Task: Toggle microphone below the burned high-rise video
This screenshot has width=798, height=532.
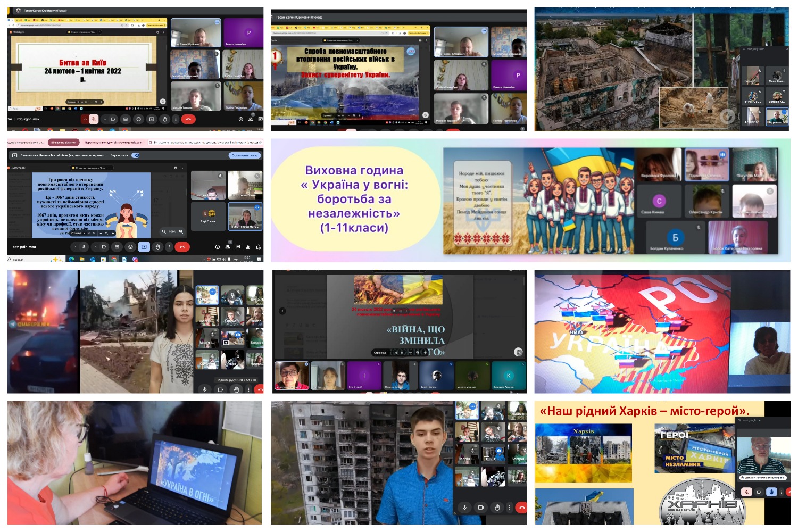Action: (464, 508)
